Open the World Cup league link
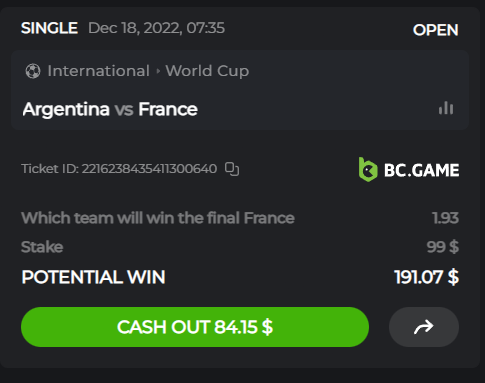The image size is (485, 383). [x=207, y=71]
